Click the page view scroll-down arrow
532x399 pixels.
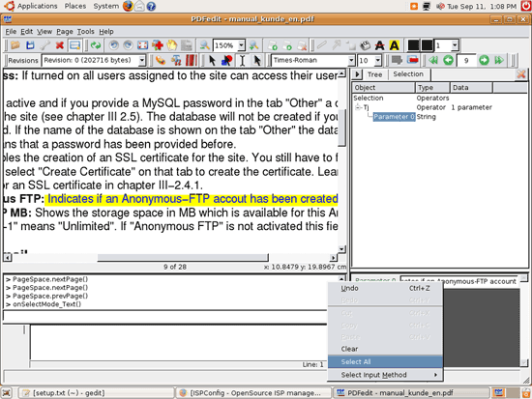pos(342,249)
